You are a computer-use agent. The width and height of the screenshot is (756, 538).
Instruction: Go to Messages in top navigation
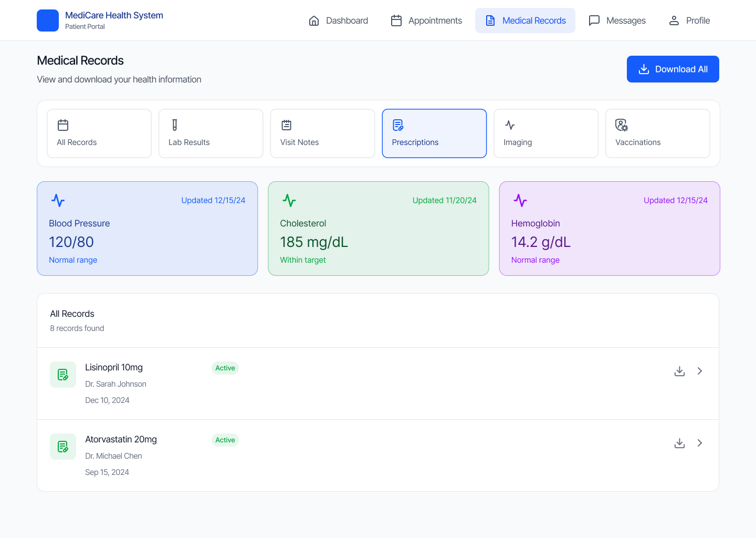tap(617, 20)
